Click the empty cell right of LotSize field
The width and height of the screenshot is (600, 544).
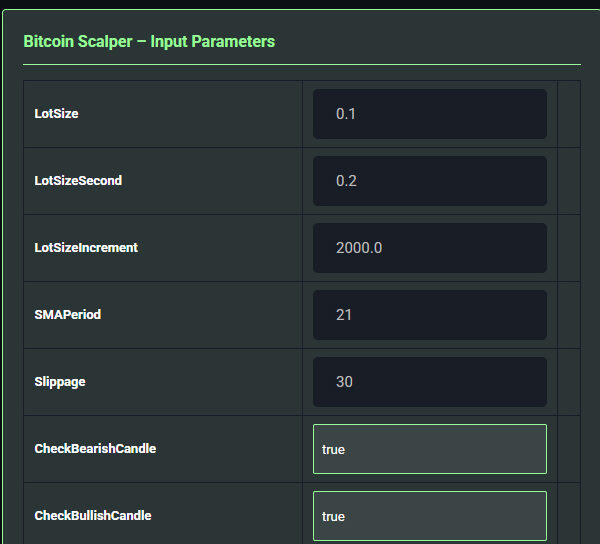click(x=568, y=114)
